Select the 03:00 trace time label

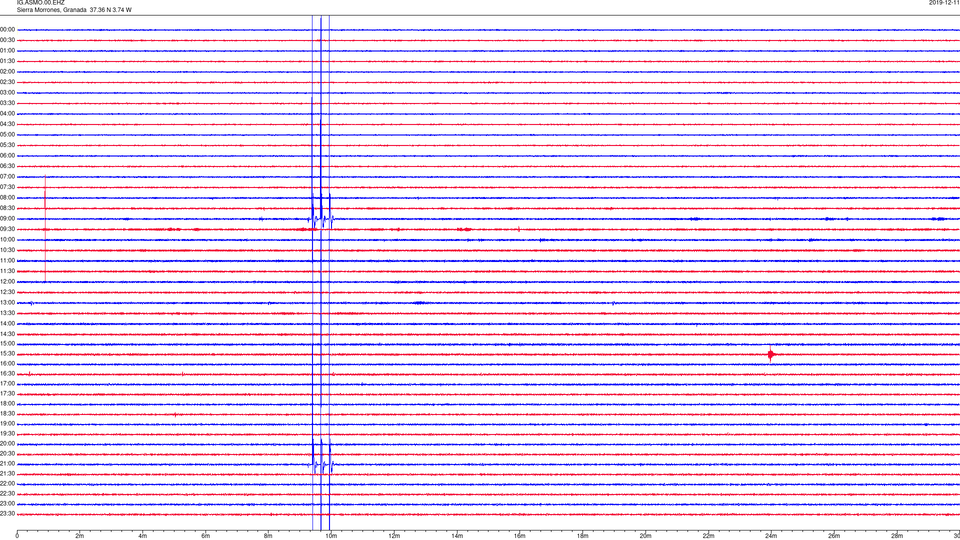coord(7,92)
